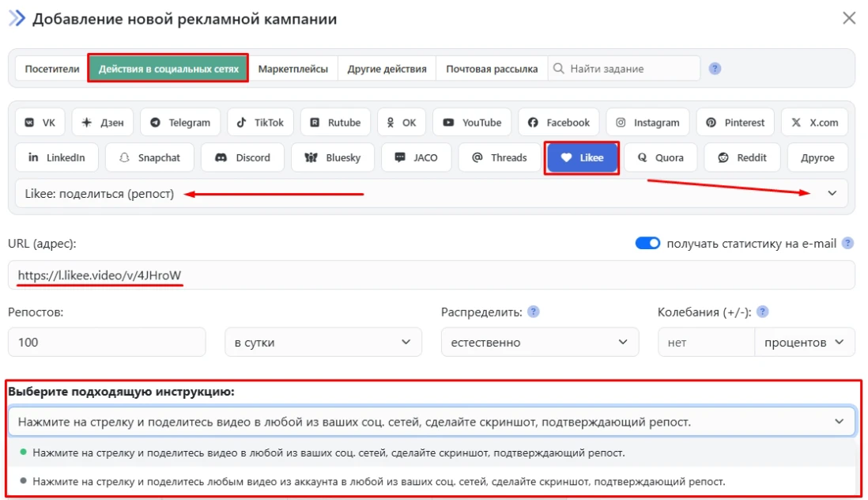This screenshot has width=868, height=500.
Task: Click the Pinterest platform button
Action: click(x=735, y=123)
